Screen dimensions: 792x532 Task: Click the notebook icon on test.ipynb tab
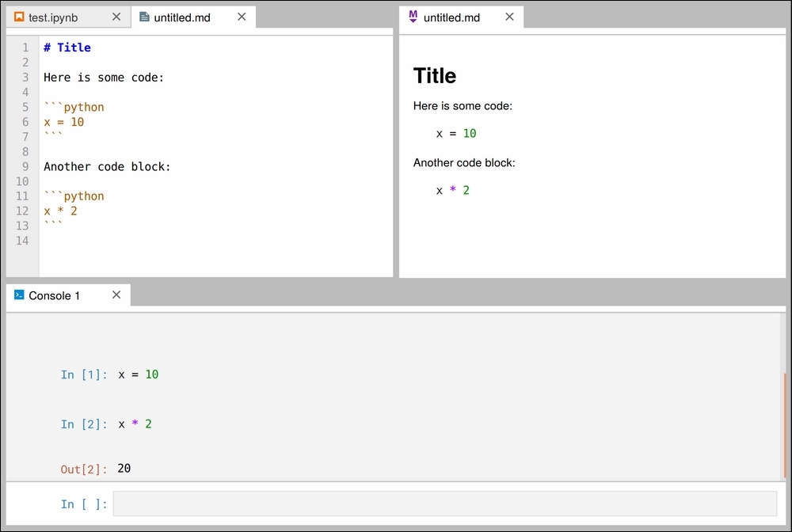click(x=19, y=17)
